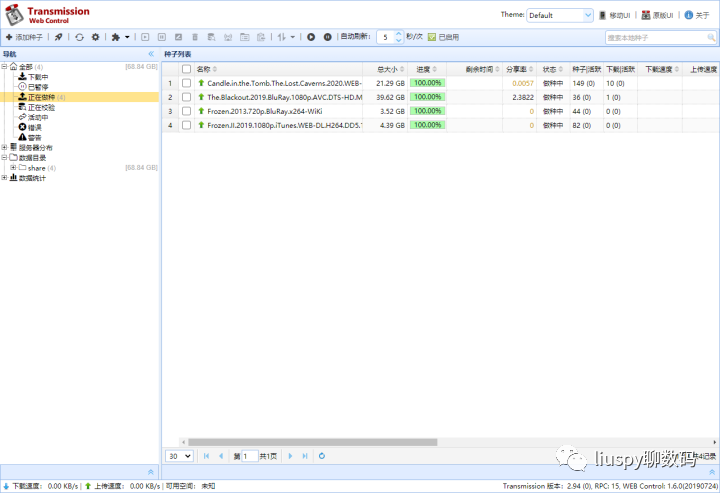Open settings via the gear icon
720x493 pixels.
point(95,37)
